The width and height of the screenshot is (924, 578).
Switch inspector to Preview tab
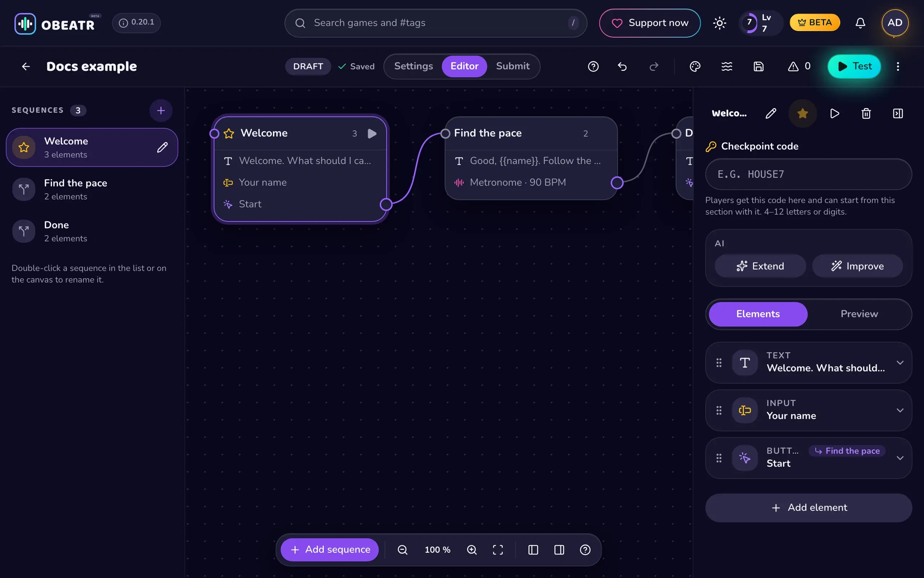coord(859,314)
